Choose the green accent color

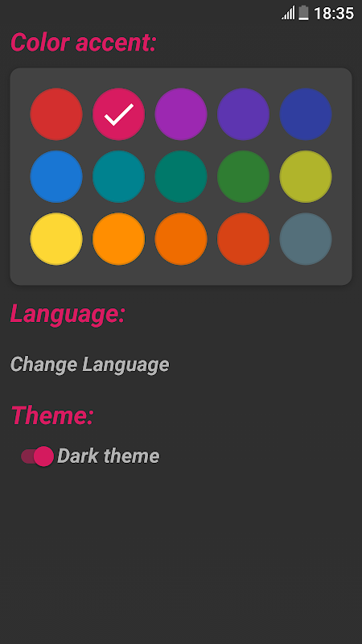pos(244,176)
